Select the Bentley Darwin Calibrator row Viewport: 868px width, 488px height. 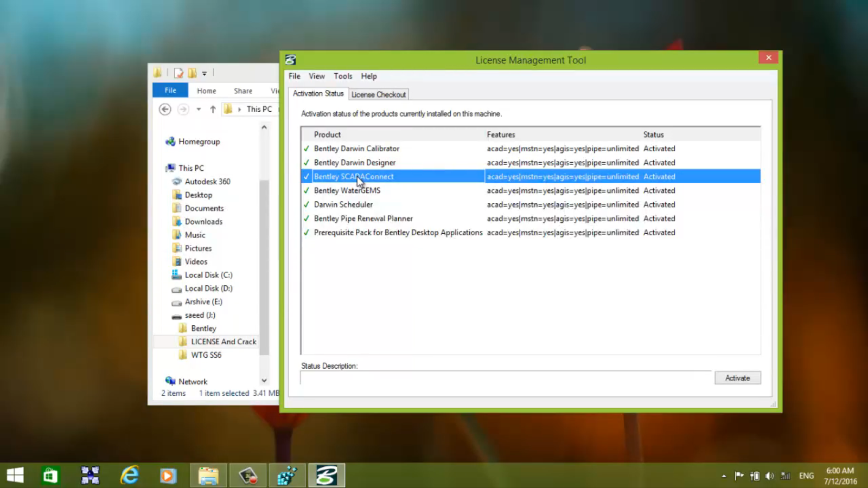(531, 149)
